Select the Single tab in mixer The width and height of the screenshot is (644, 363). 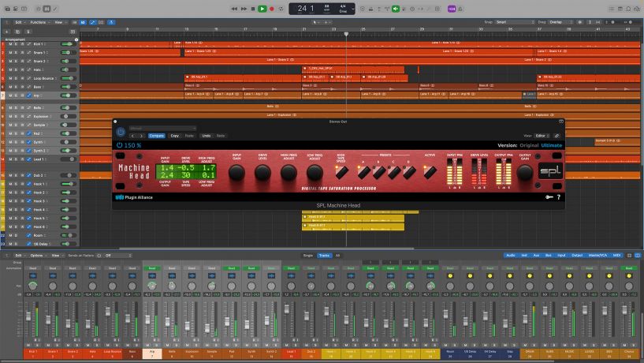tap(308, 256)
